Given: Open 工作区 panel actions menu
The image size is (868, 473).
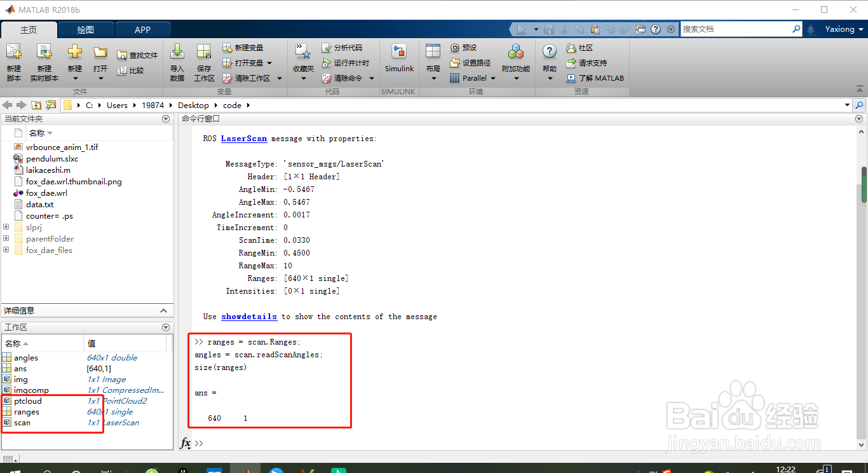Looking at the screenshot, I should (166, 327).
